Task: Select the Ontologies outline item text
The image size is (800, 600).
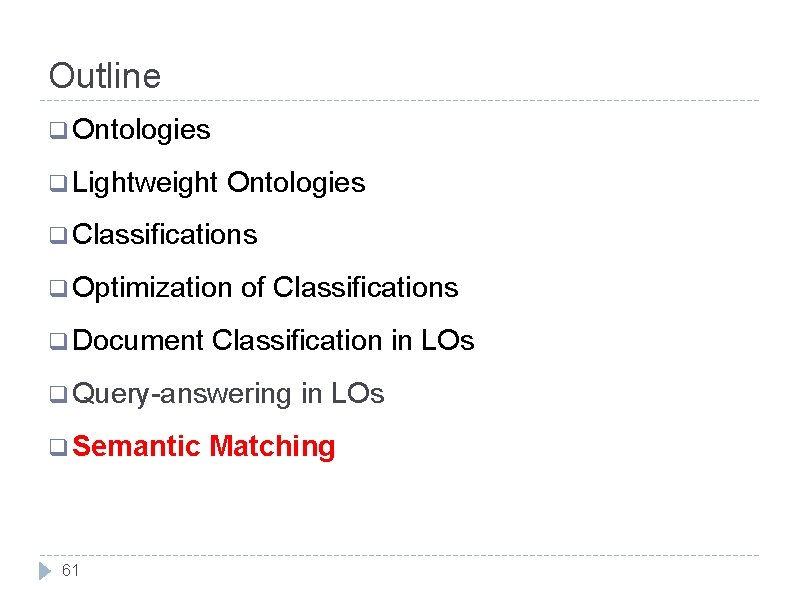Action: tap(141, 130)
